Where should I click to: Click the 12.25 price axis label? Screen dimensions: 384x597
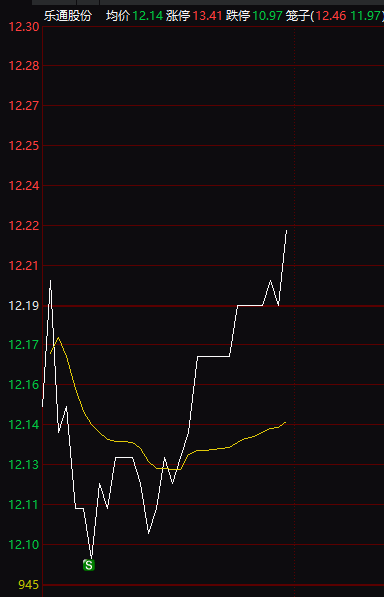click(x=24, y=145)
